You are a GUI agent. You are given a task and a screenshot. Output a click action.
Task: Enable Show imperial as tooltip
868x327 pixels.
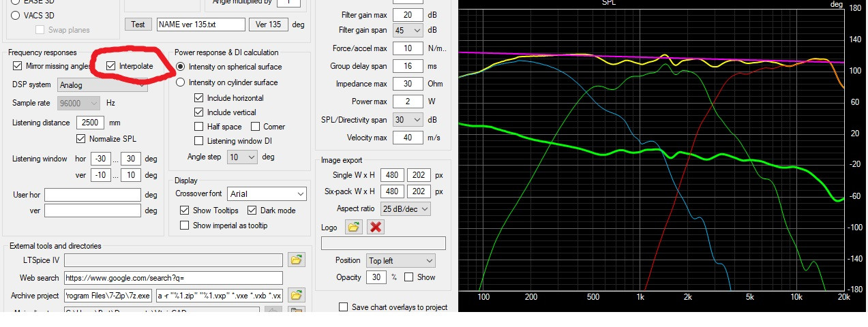pyautogui.click(x=184, y=225)
